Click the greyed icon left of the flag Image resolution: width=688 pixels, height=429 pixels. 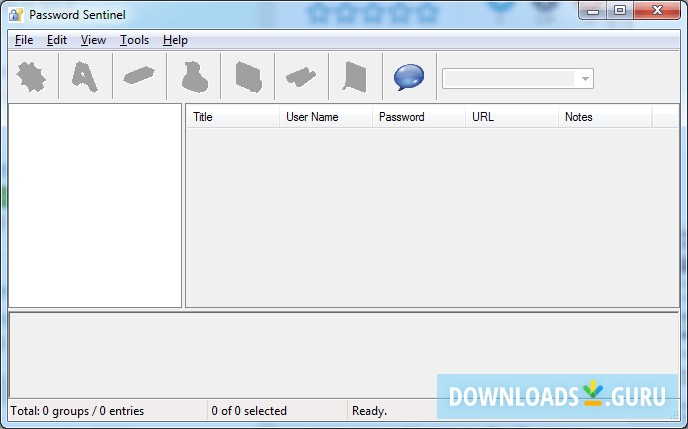pos(301,77)
